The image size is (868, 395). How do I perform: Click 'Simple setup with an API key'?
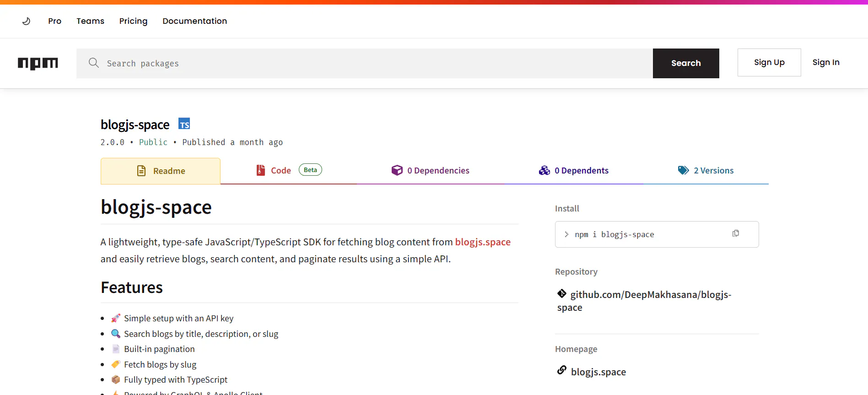(179, 318)
